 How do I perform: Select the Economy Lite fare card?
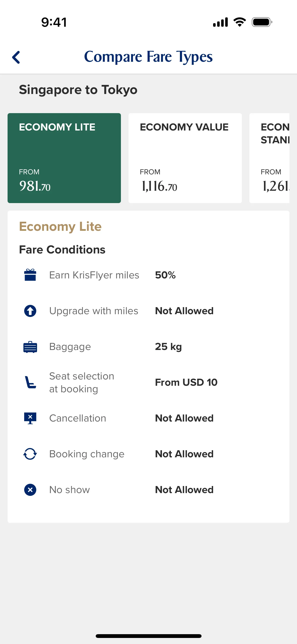click(x=64, y=158)
